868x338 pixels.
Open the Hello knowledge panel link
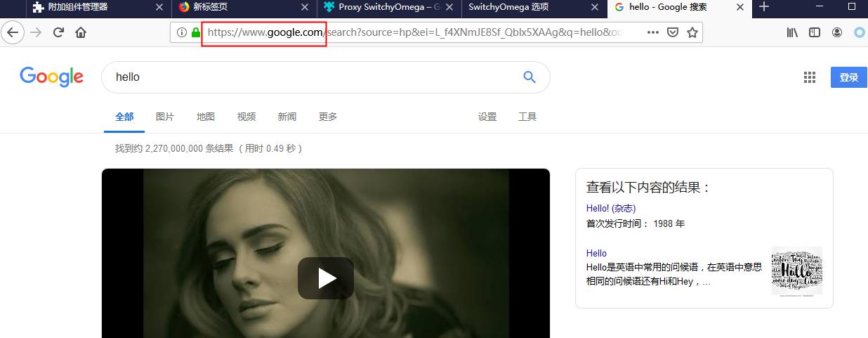tap(596, 253)
